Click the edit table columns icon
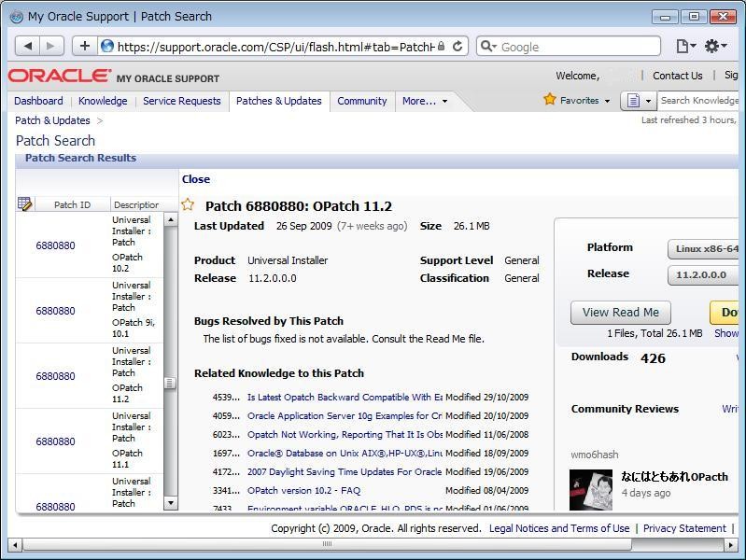Screen dimensions: 746x560 pyautogui.click(x=24, y=203)
